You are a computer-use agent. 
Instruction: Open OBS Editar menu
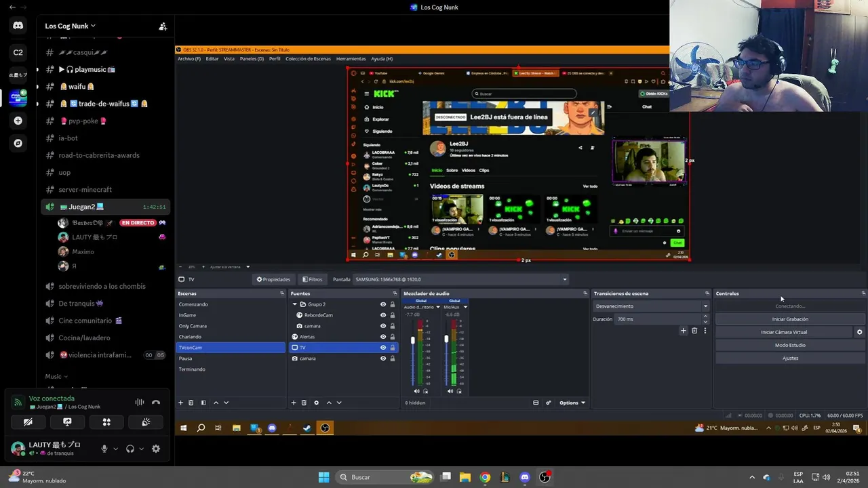pyautogui.click(x=212, y=59)
